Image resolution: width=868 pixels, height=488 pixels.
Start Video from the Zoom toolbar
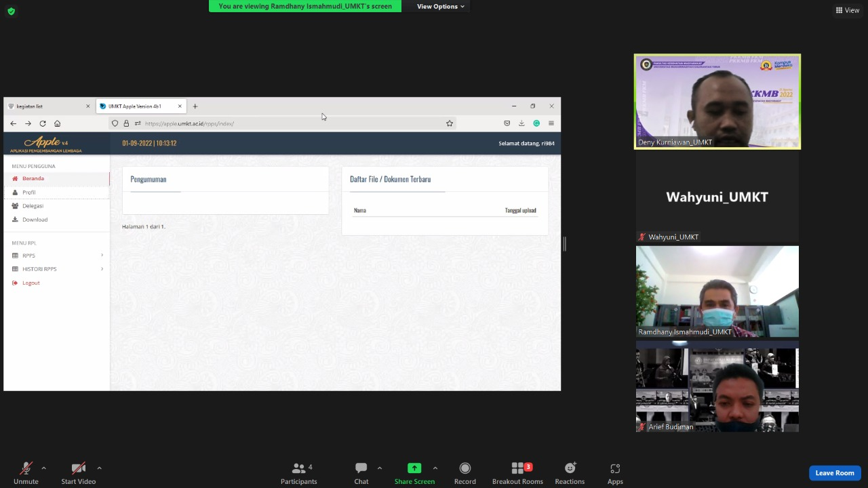[x=78, y=472]
